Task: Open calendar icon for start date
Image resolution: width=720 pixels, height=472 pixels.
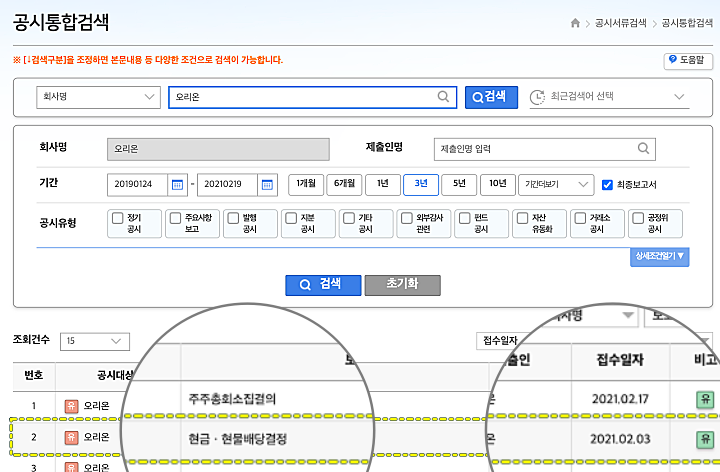Action: tap(177, 185)
